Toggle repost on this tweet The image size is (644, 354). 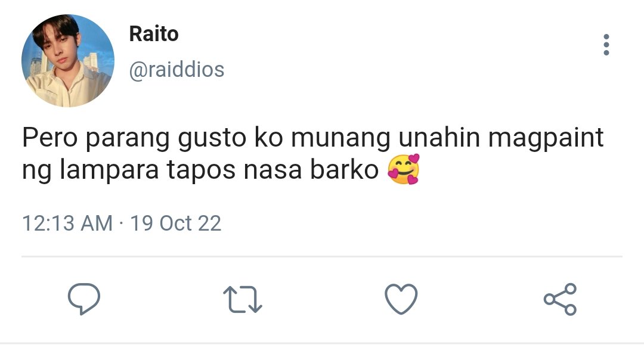242,299
